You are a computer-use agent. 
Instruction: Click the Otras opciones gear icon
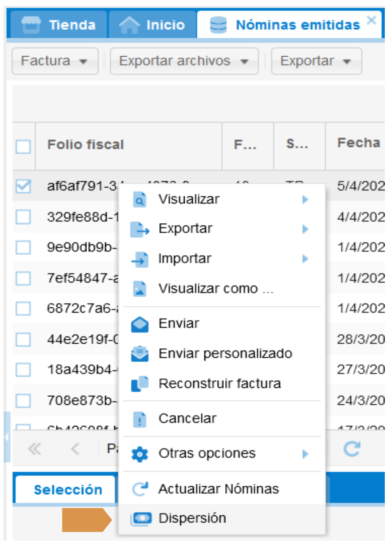[x=139, y=454]
